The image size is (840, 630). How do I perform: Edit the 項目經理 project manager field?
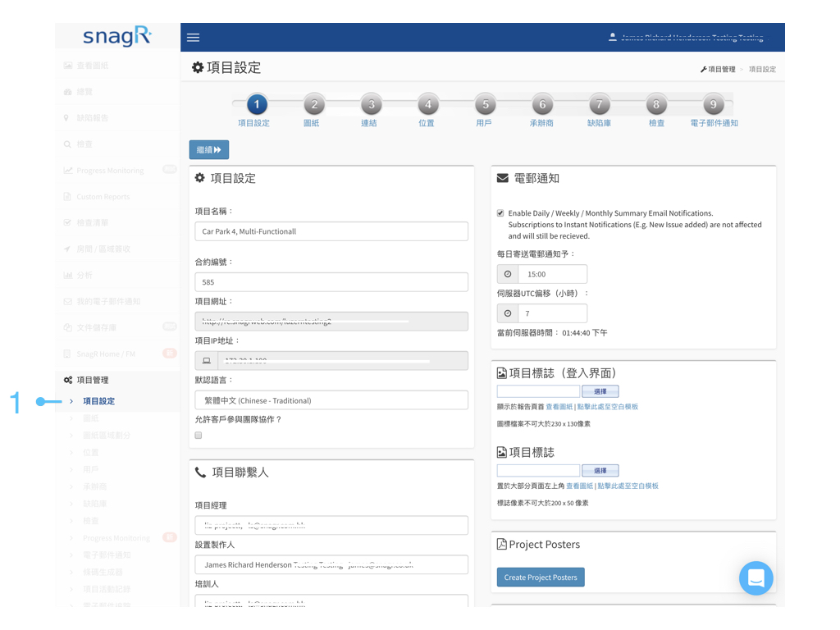coord(331,526)
